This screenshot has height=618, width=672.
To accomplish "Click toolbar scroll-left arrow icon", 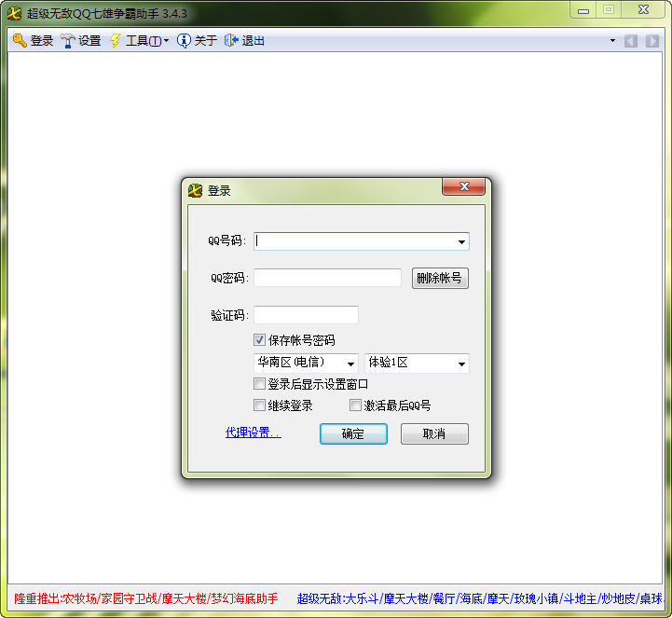I will click(x=630, y=41).
